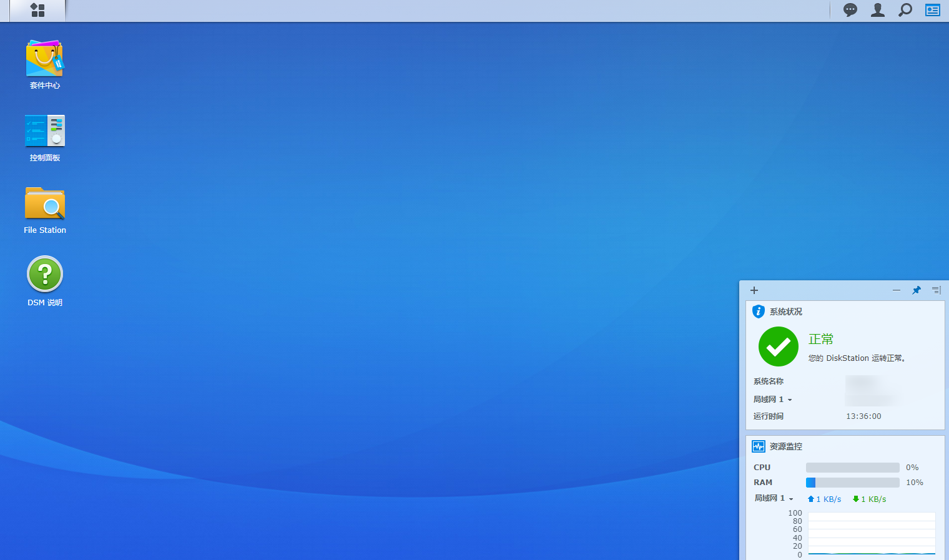Click the search magnifier icon in taskbar
Screen dimensions: 949x560
905,10
